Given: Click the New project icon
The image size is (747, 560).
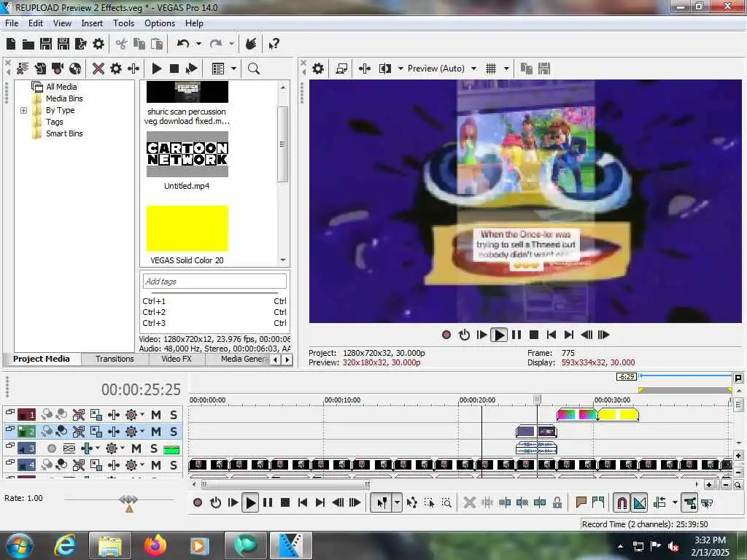Looking at the screenshot, I should (11, 44).
